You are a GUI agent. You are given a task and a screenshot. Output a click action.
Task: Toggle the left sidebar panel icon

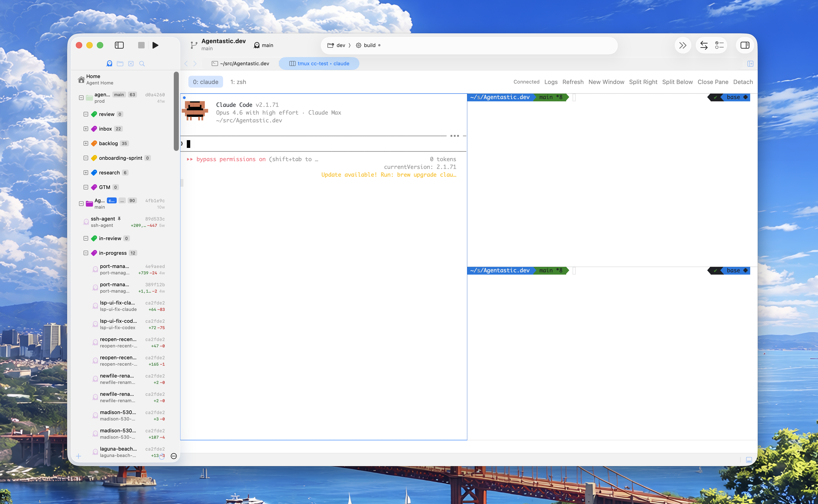click(x=119, y=45)
